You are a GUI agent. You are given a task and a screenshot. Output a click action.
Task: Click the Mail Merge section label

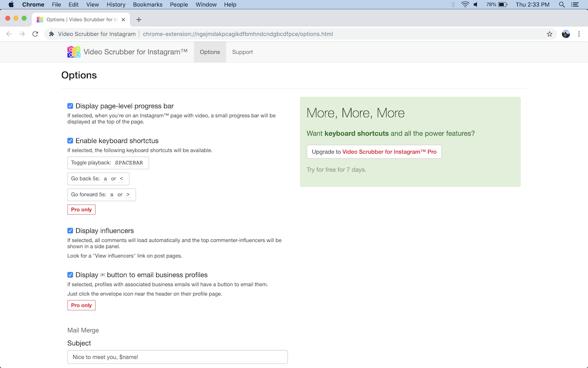83,330
